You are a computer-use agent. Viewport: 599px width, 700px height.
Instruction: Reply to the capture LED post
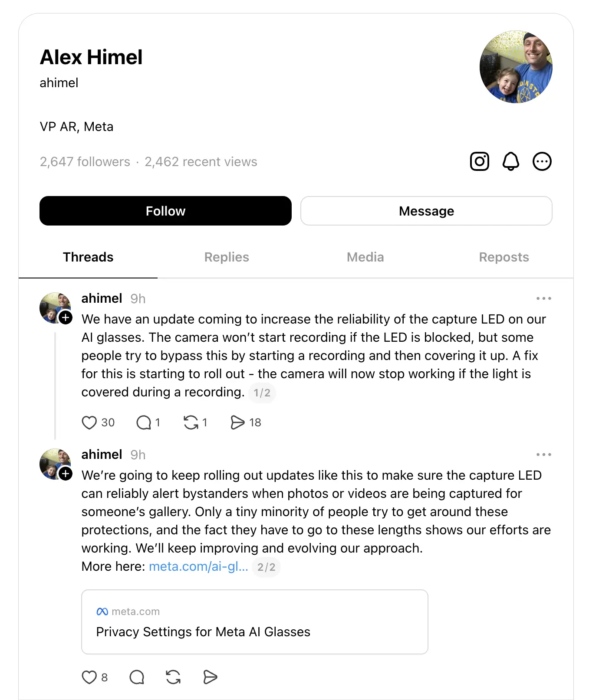pos(144,422)
